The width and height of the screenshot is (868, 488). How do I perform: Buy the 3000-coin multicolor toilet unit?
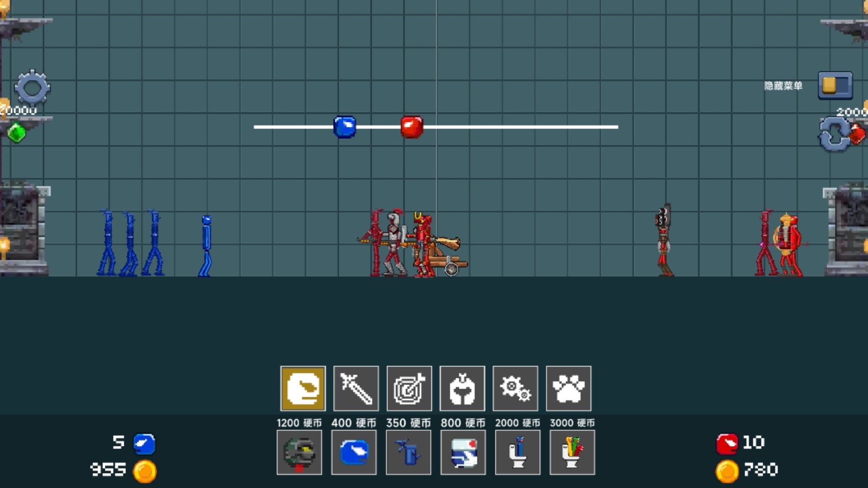pos(572,452)
